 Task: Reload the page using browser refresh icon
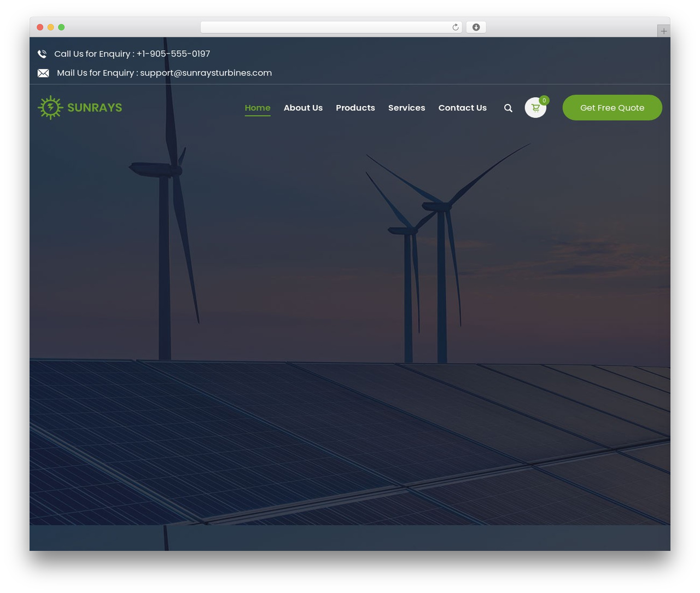[455, 27]
